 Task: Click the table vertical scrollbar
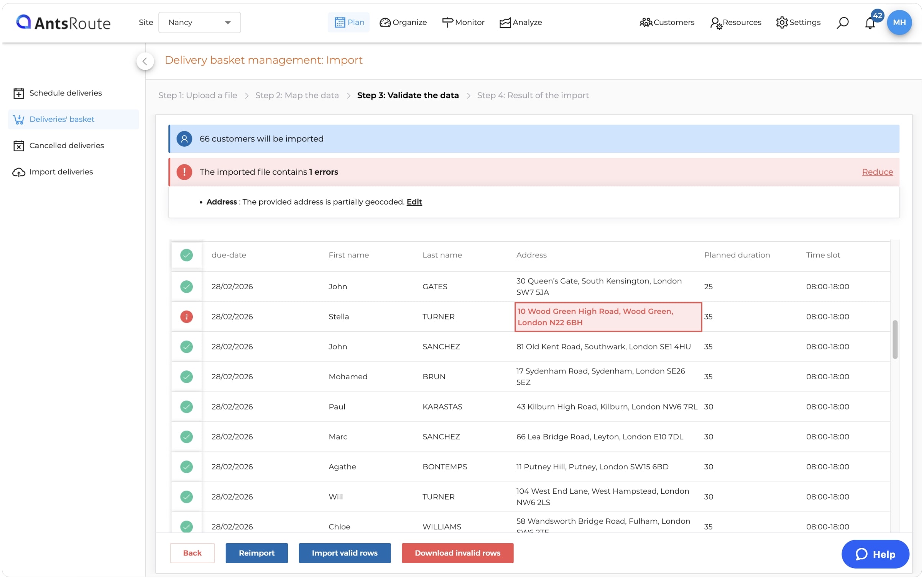pos(895,339)
